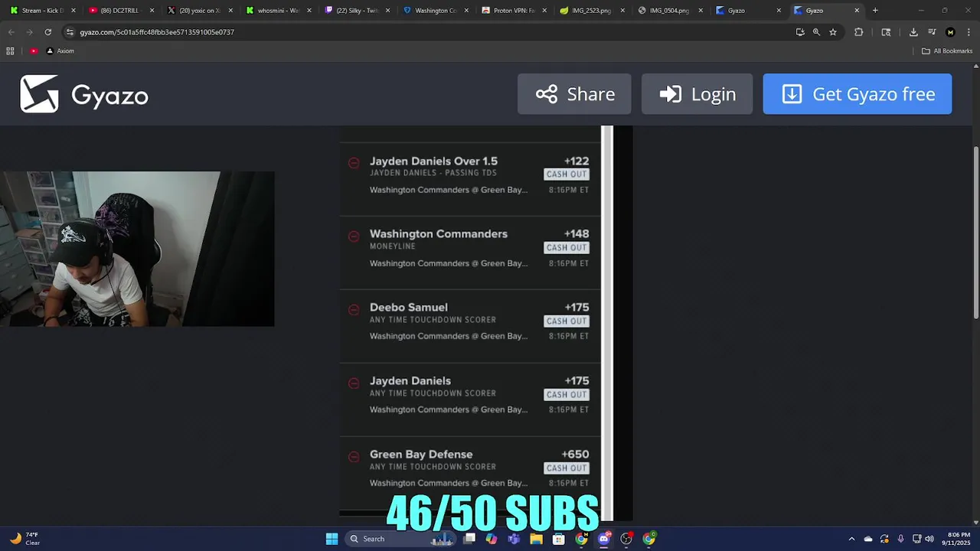This screenshot has height=551, width=980.
Task: Click the Washington Commanders bet title
Action: coord(439,234)
